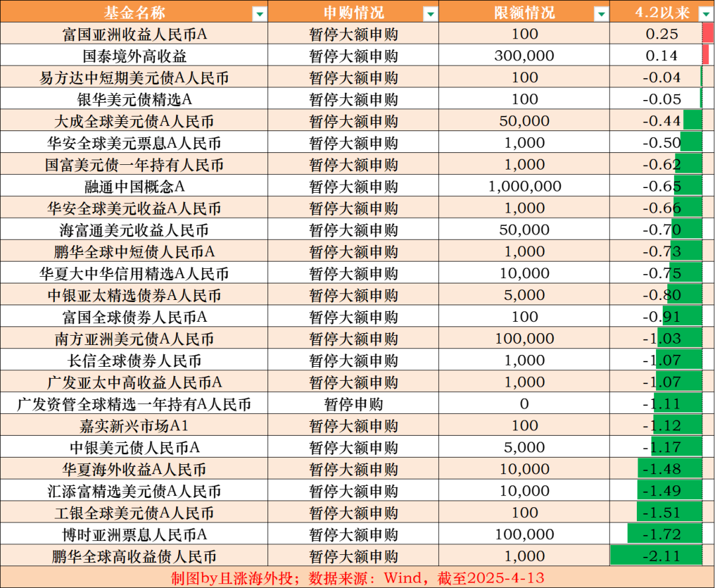The width and height of the screenshot is (715, 588).
Task: Select the 4.2以来 header cell
Action: (662, 12)
